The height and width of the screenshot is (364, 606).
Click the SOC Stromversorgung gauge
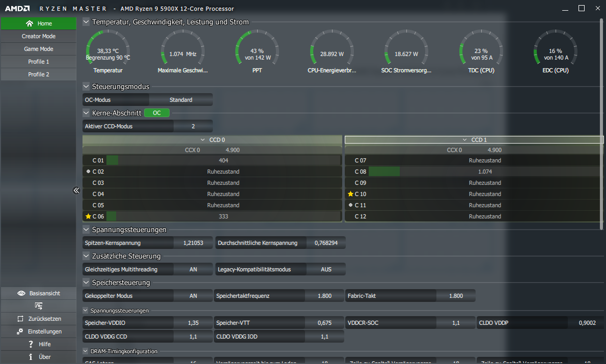(x=406, y=51)
